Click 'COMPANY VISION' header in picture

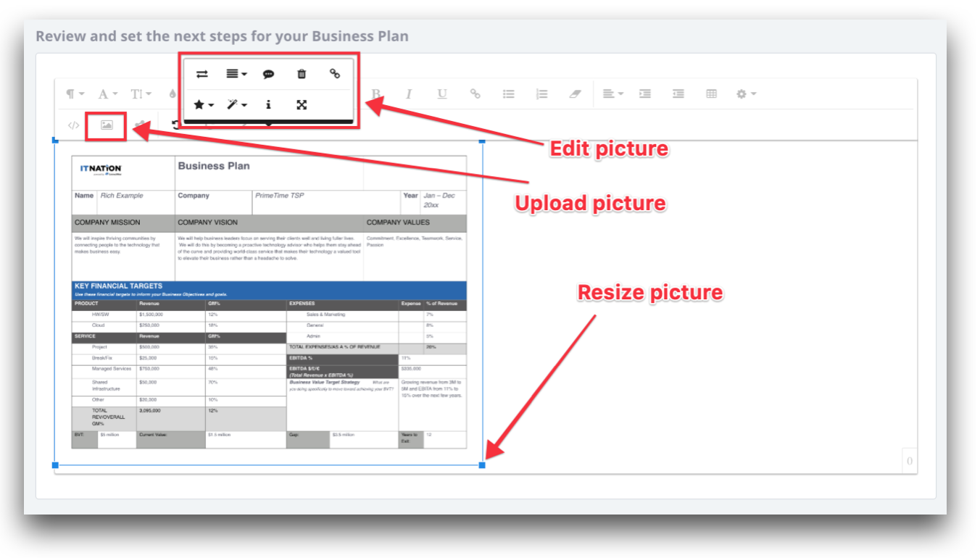click(207, 222)
